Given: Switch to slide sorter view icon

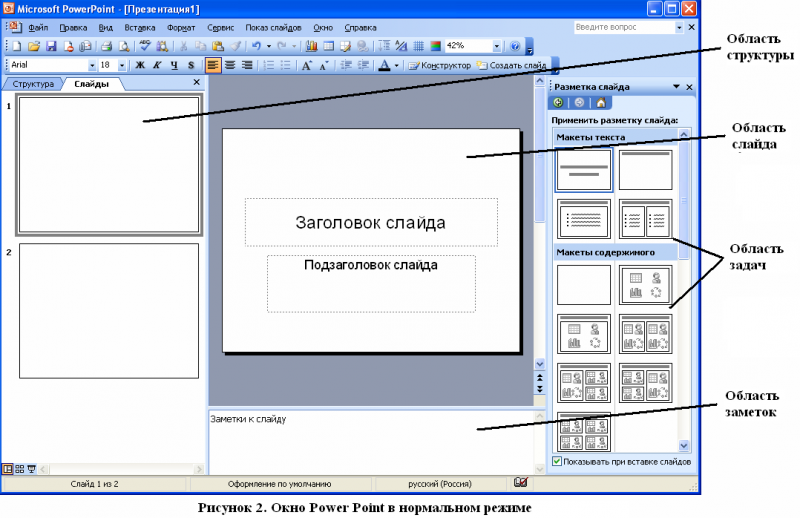Looking at the screenshot, I should (19, 468).
